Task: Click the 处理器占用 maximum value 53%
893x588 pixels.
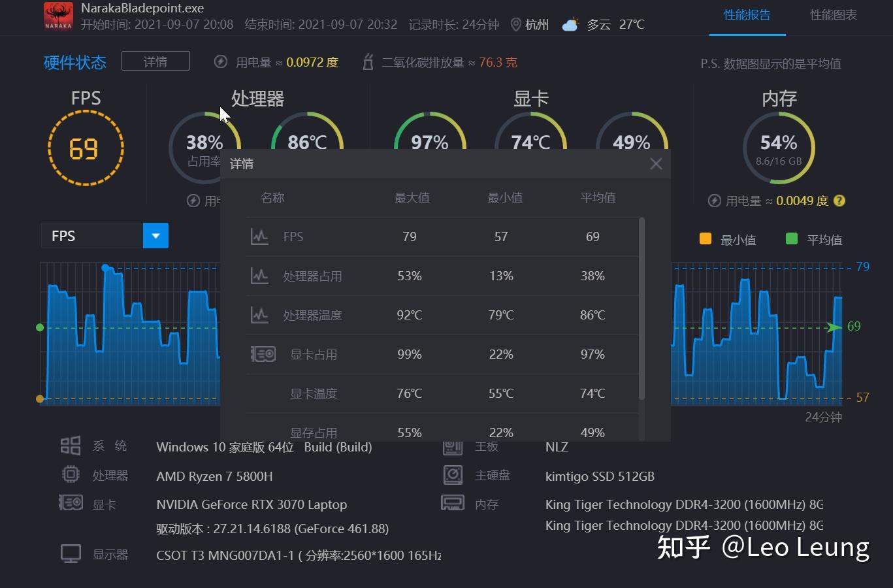Action: (410, 276)
